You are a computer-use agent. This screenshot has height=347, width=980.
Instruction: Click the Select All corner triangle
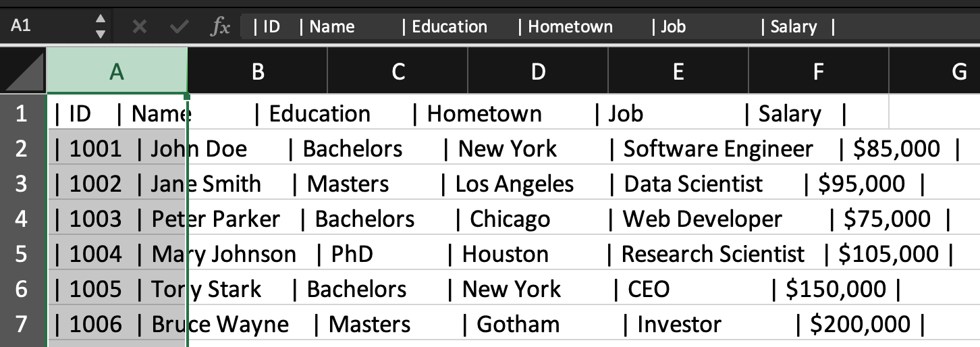[25, 72]
